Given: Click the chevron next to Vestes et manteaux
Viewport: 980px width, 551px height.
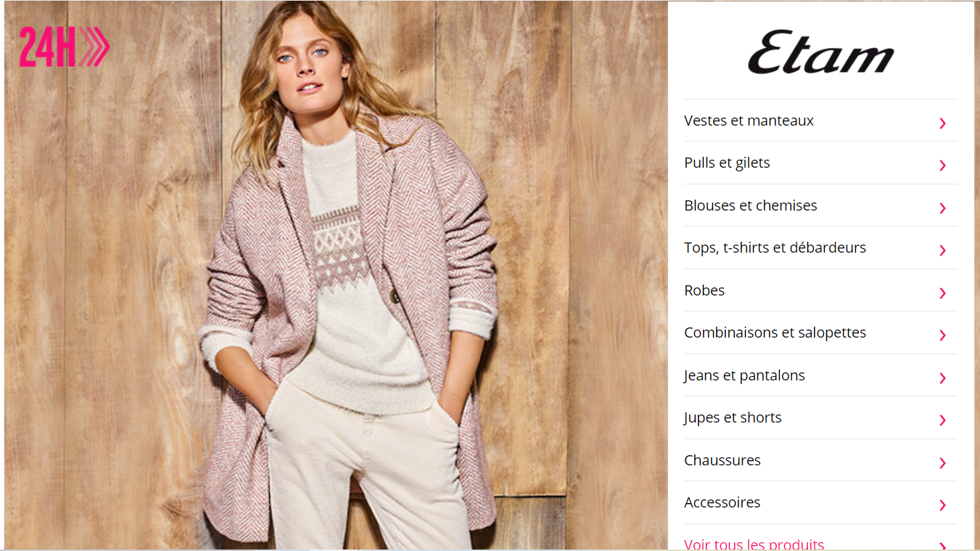Looking at the screenshot, I should [x=942, y=123].
